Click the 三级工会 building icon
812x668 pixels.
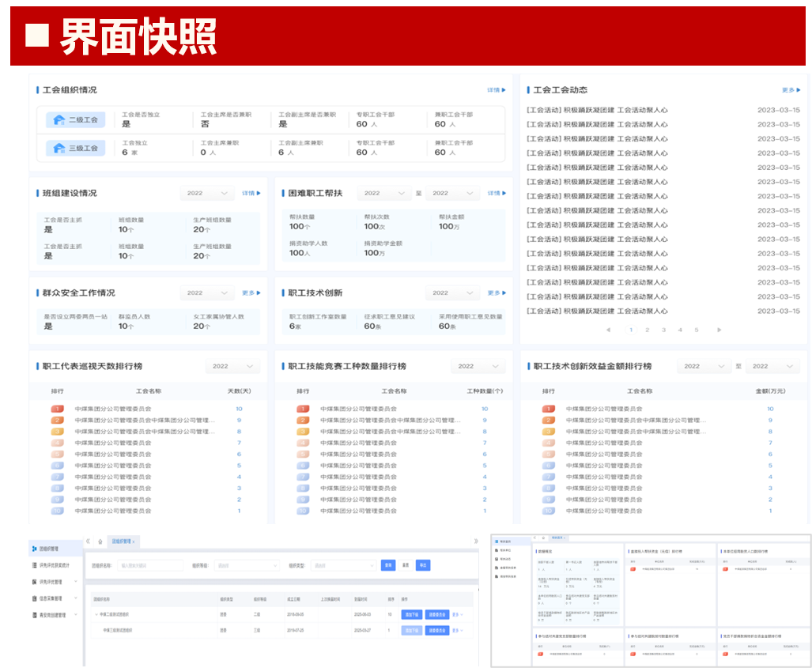59,148
